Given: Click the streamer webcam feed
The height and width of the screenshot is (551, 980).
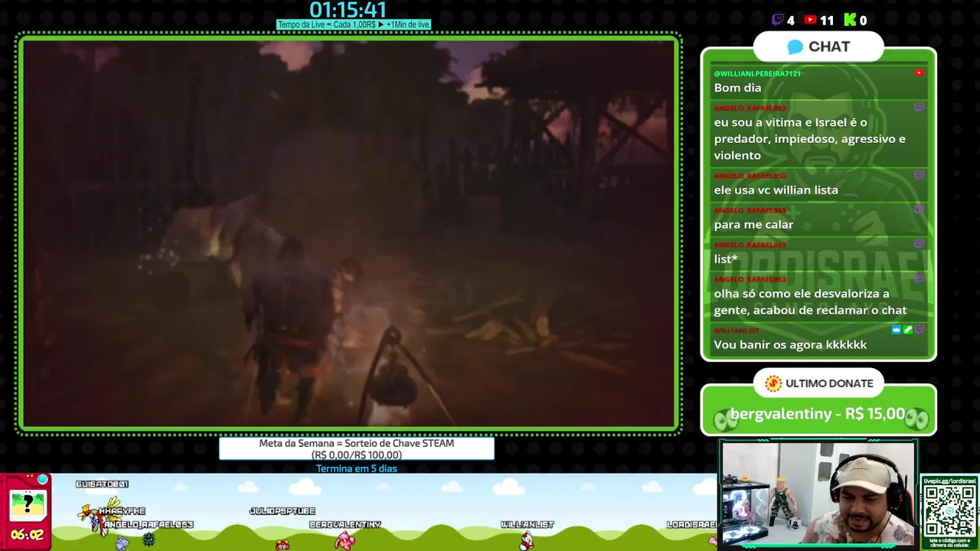Looking at the screenshot, I should tap(818, 495).
